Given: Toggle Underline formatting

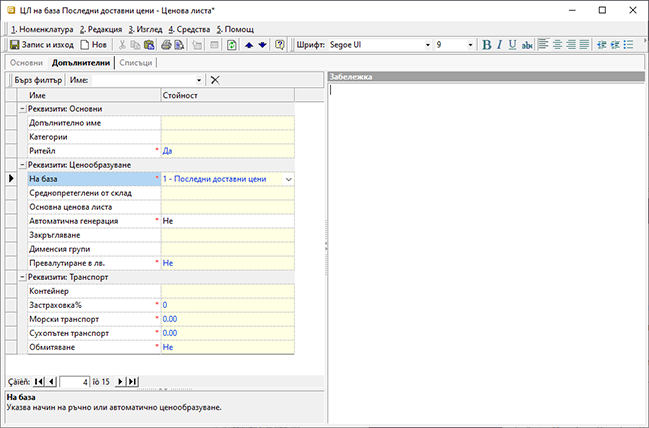Looking at the screenshot, I should 512,45.
